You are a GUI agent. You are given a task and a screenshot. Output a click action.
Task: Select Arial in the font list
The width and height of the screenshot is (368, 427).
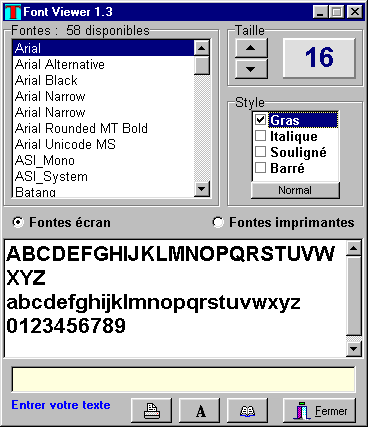coord(103,48)
